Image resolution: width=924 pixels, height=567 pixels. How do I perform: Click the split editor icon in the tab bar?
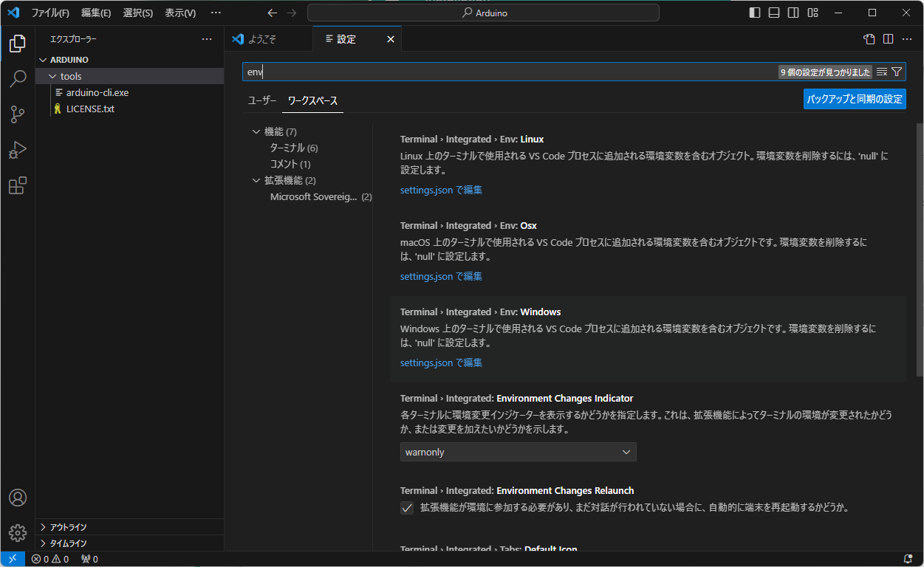887,38
